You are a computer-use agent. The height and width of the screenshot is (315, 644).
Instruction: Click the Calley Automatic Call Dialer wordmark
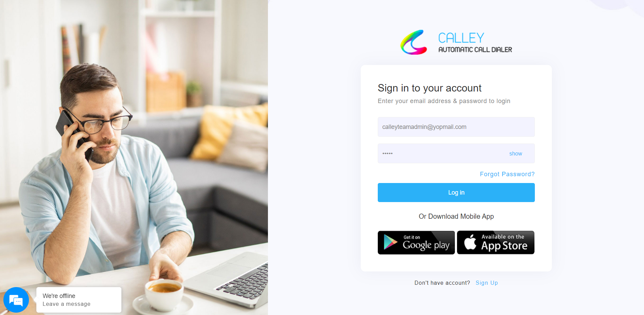475,42
